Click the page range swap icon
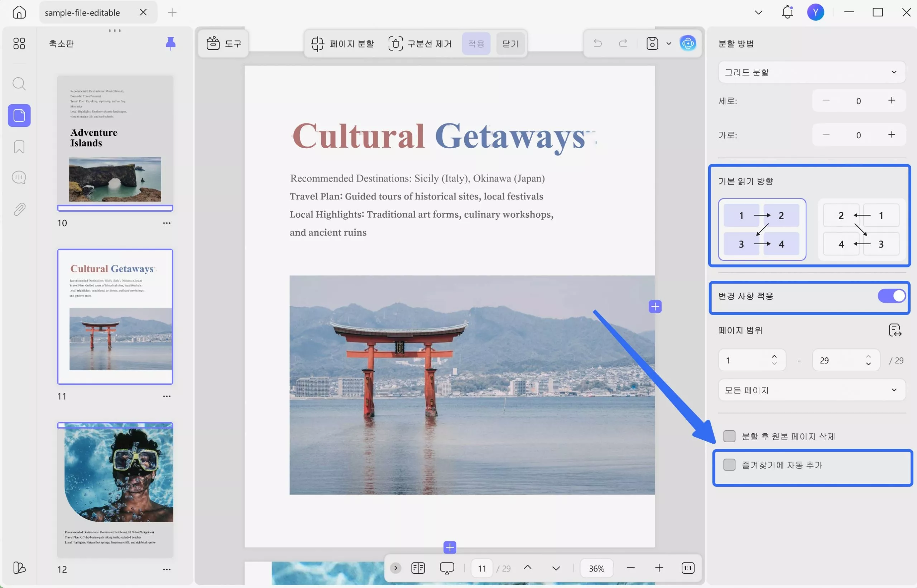 click(894, 330)
